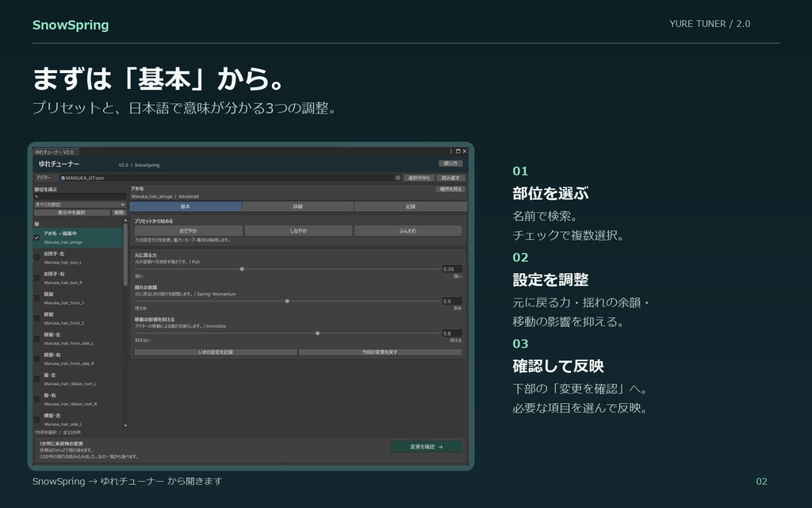The image size is (812, 508).
Task: Click the 'Manuka_hair_ahoge / Advanced' header text
Action: 165,197
